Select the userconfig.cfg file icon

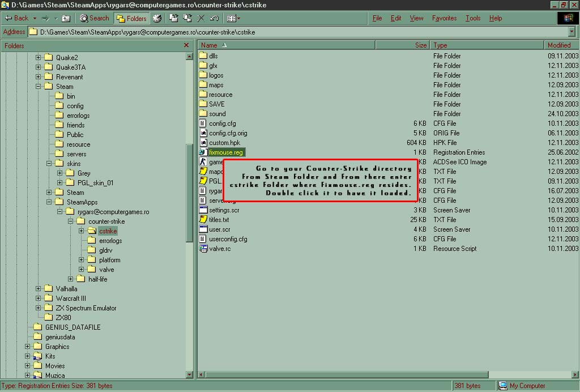click(203, 238)
